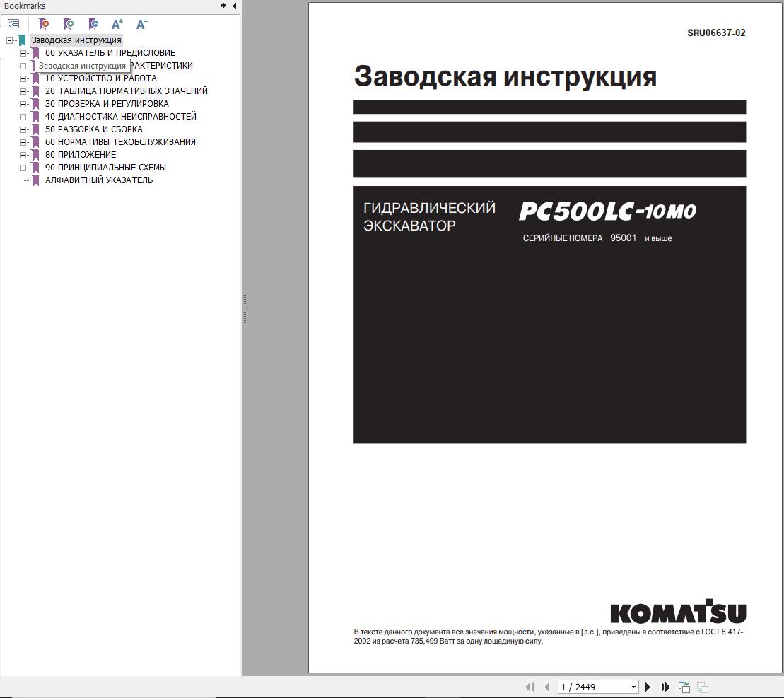Open bookmark 50 РАЗБОРКА И СБОРКА
The height and width of the screenshot is (698, 784).
tap(93, 129)
